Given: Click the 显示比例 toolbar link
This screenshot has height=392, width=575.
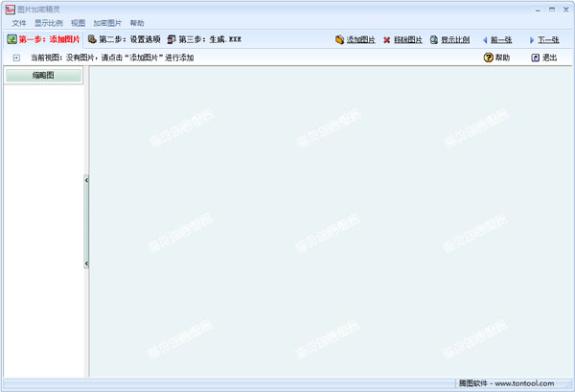Looking at the screenshot, I should tap(455, 39).
